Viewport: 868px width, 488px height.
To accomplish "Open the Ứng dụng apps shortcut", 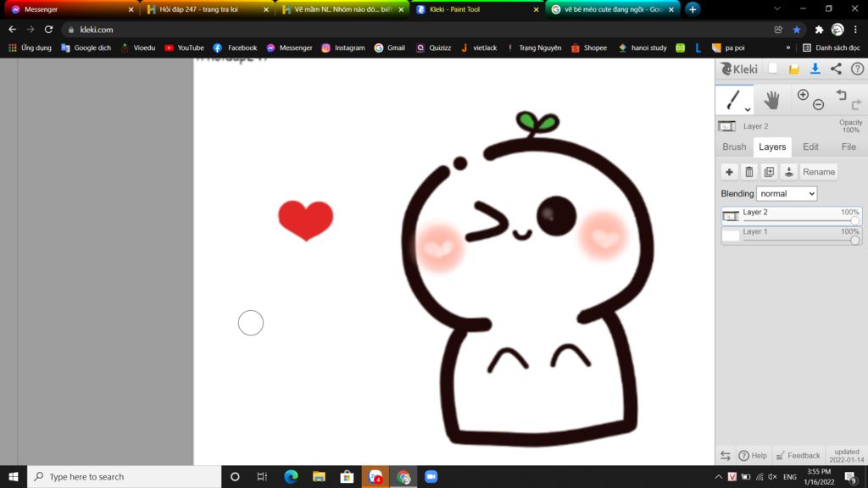I will coord(30,47).
